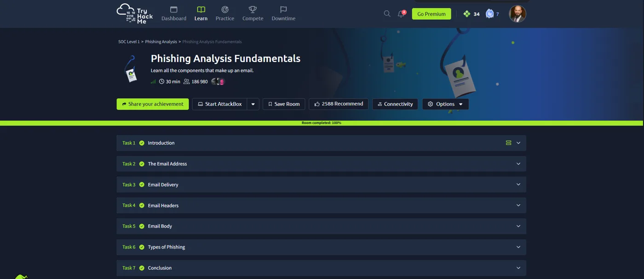Click the 30 min clock icon
Screen dimensions: 644x279
(x=161, y=81)
